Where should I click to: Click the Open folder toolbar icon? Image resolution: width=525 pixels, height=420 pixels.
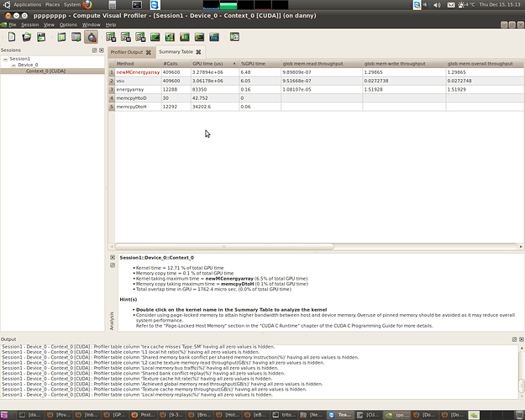pyautogui.click(x=26, y=37)
